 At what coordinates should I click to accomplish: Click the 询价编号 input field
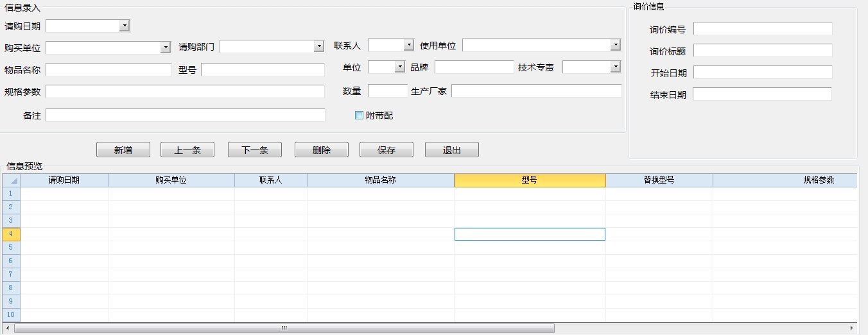[763, 28]
